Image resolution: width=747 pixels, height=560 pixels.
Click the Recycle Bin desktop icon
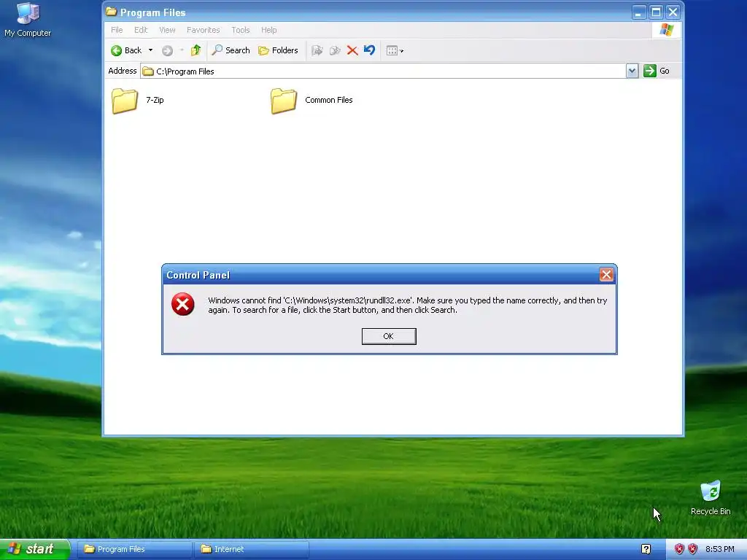(x=711, y=498)
